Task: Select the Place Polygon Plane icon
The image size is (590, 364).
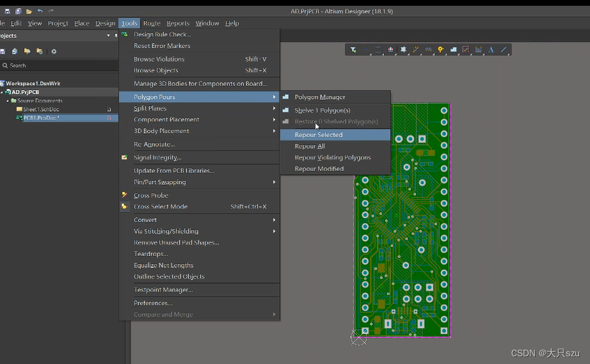Action: (x=453, y=49)
